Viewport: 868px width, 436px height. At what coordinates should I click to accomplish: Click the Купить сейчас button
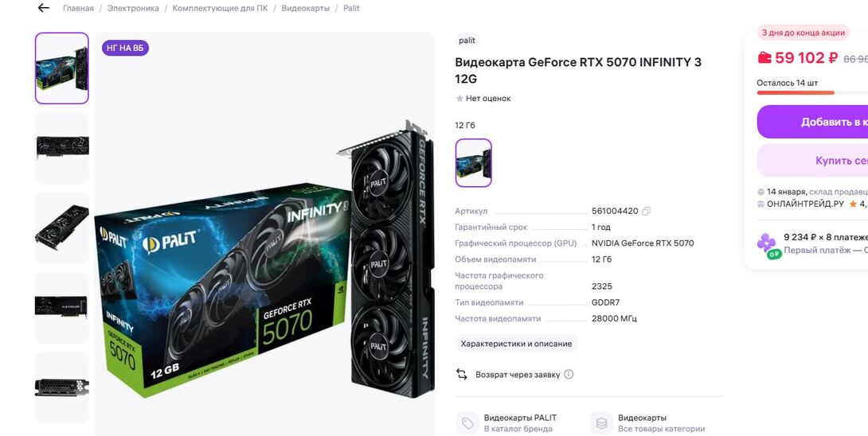[812, 161]
